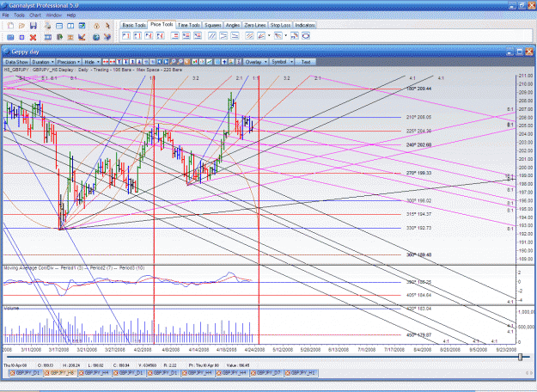Open the Hide dropdown

(92, 62)
